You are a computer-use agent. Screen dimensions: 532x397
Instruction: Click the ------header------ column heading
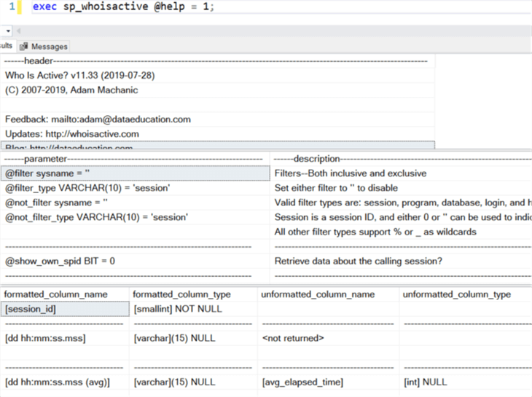(x=218, y=61)
